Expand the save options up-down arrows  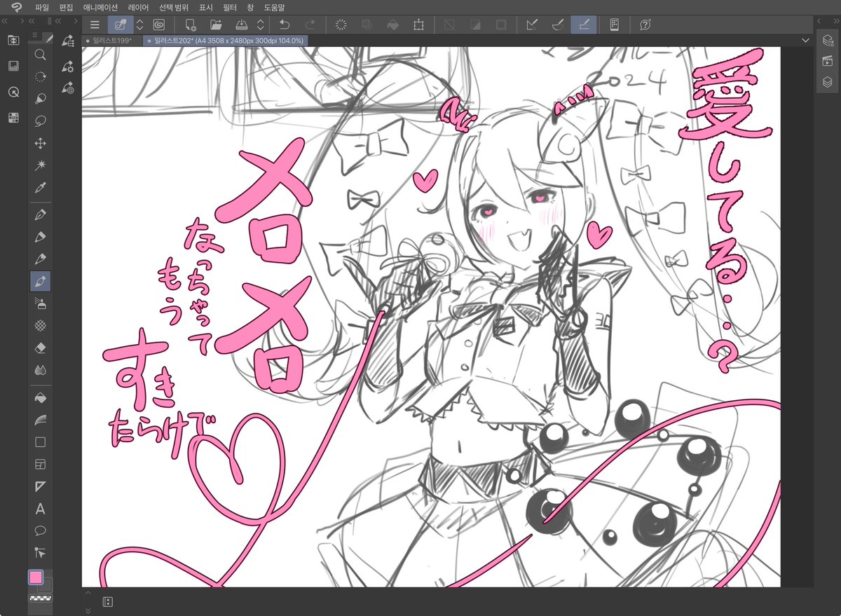click(x=260, y=25)
